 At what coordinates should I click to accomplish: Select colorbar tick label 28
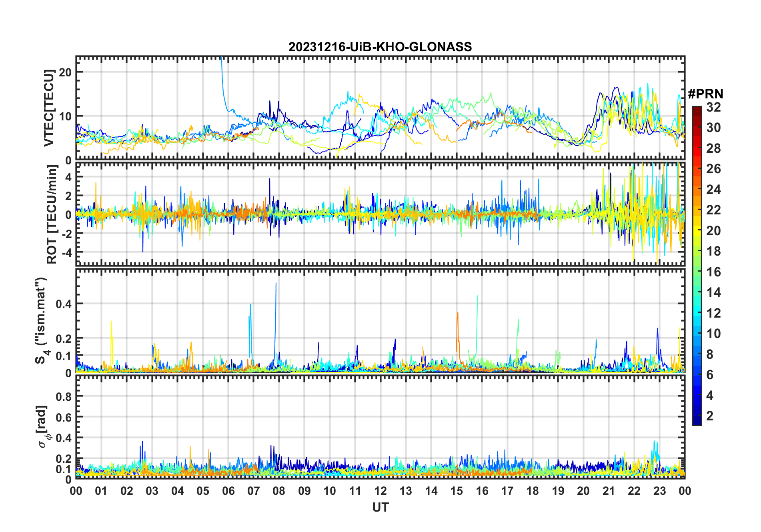(x=713, y=148)
